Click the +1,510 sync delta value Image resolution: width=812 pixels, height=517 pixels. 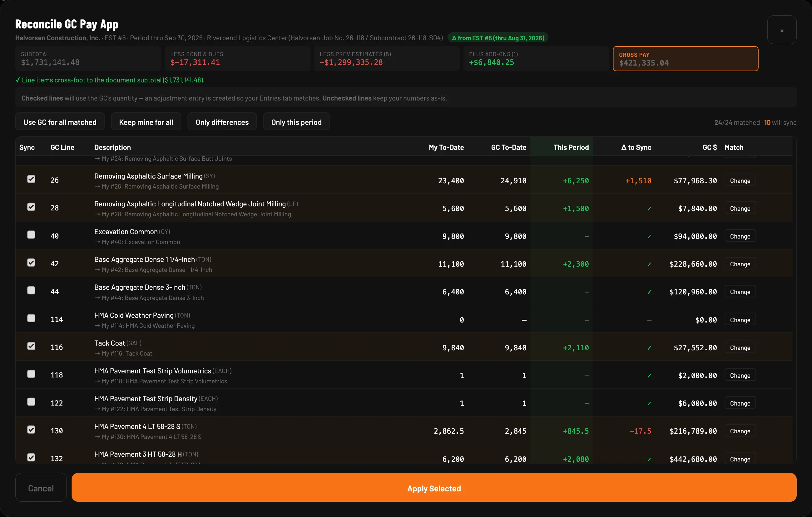[638, 181]
